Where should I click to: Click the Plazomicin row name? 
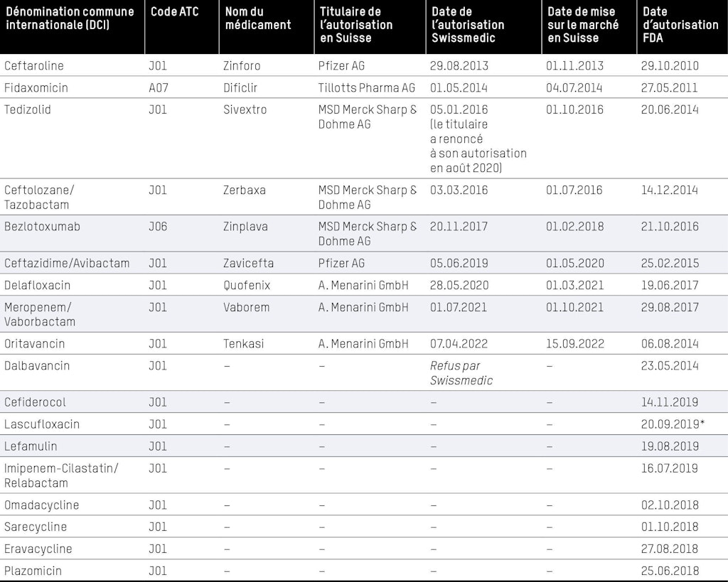pyautogui.click(x=33, y=571)
